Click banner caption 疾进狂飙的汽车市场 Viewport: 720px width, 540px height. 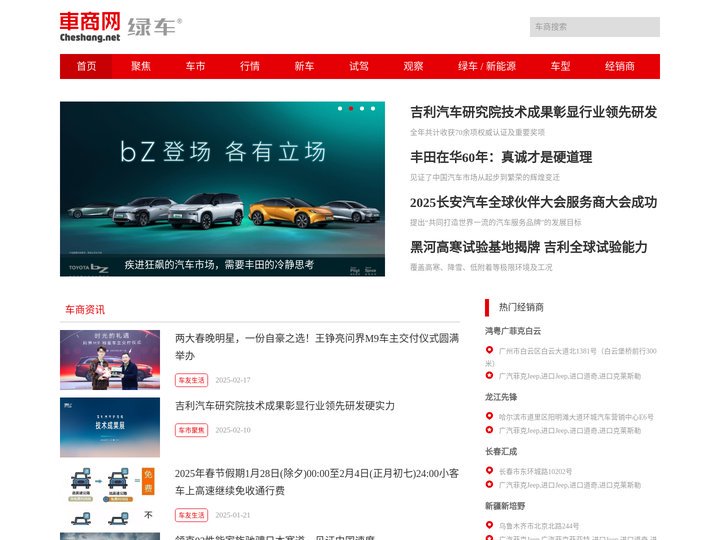219,264
